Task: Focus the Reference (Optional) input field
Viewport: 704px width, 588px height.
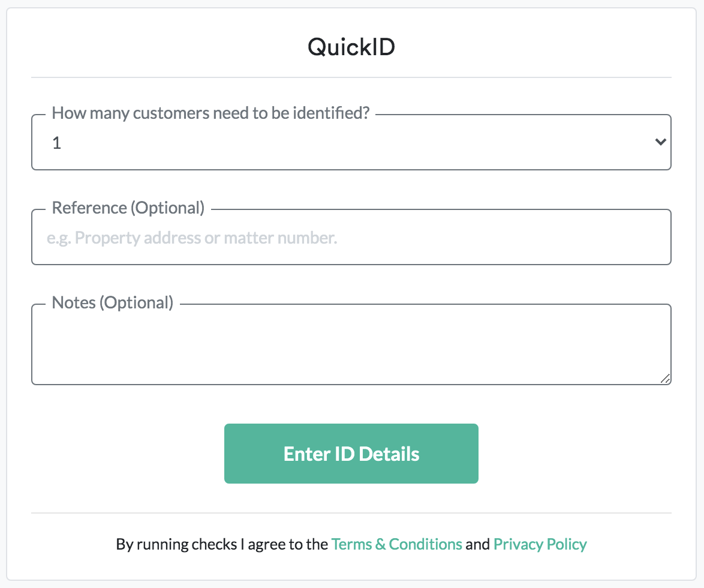Action: pos(351,238)
